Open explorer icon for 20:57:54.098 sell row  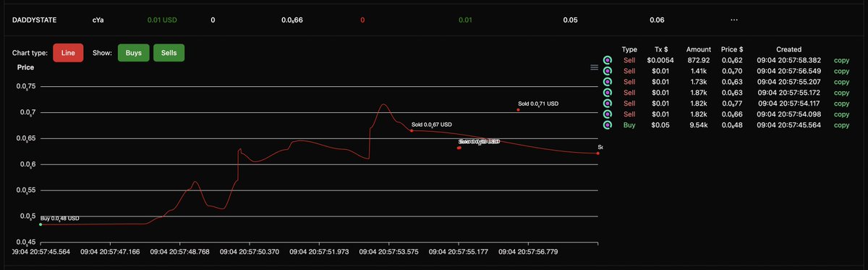tap(608, 114)
